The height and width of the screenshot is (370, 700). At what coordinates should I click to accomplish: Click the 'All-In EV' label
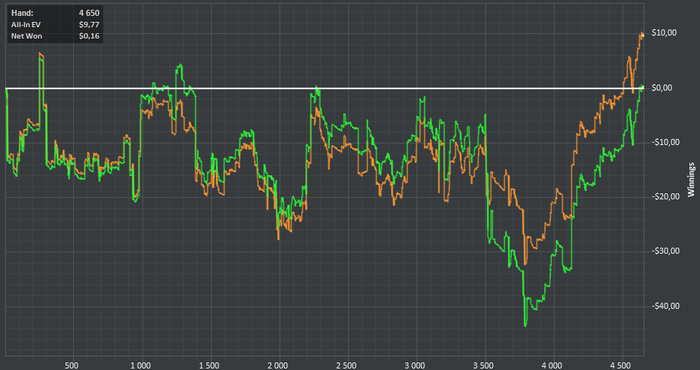(x=26, y=25)
